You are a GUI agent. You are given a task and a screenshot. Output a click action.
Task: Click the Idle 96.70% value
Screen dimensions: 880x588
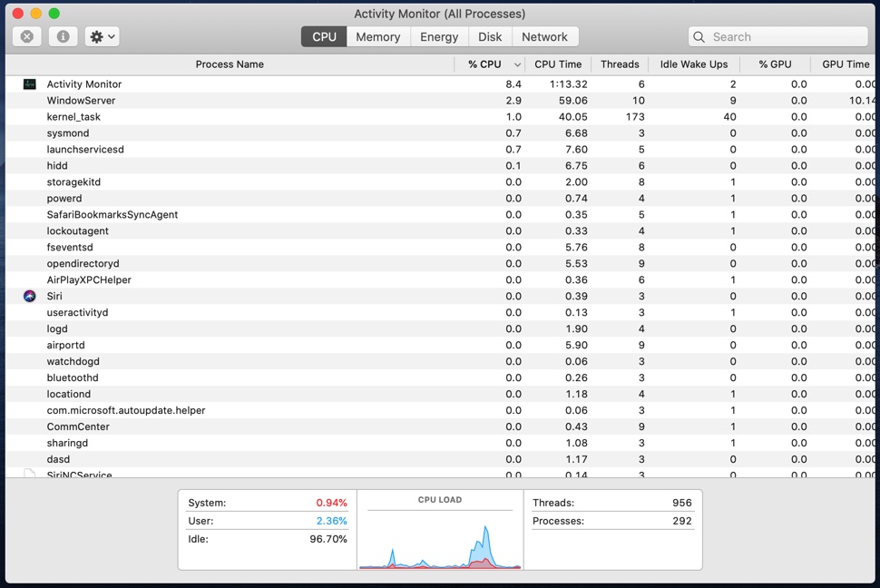328,539
